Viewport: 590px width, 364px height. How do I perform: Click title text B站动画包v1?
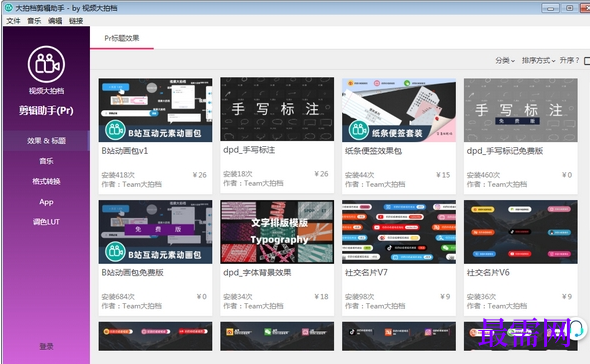coord(125,151)
